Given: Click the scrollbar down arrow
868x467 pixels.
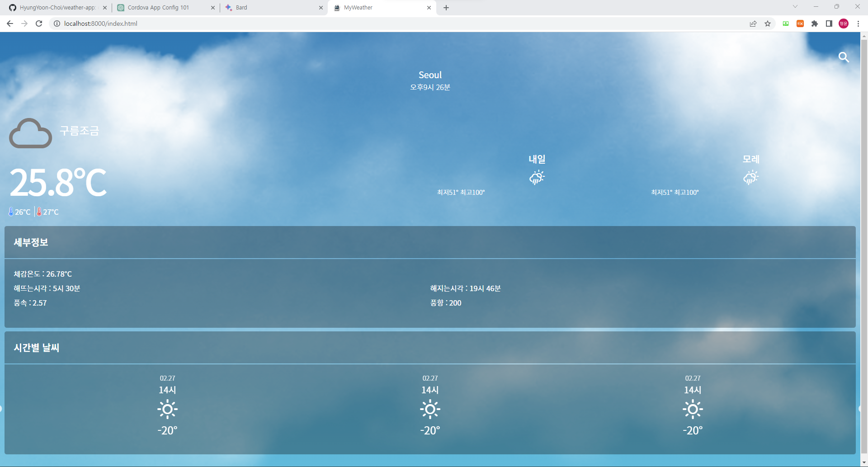Looking at the screenshot, I should (864, 462).
